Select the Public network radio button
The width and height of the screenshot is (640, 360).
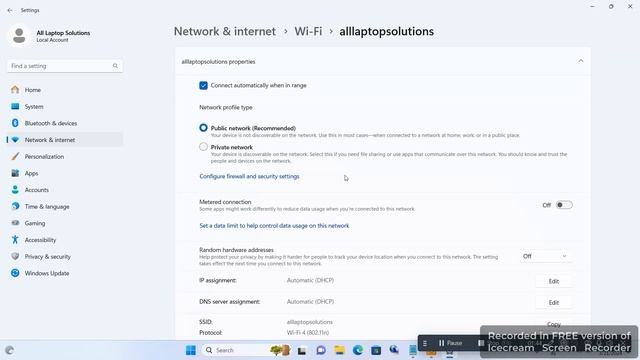click(x=203, y=128)
